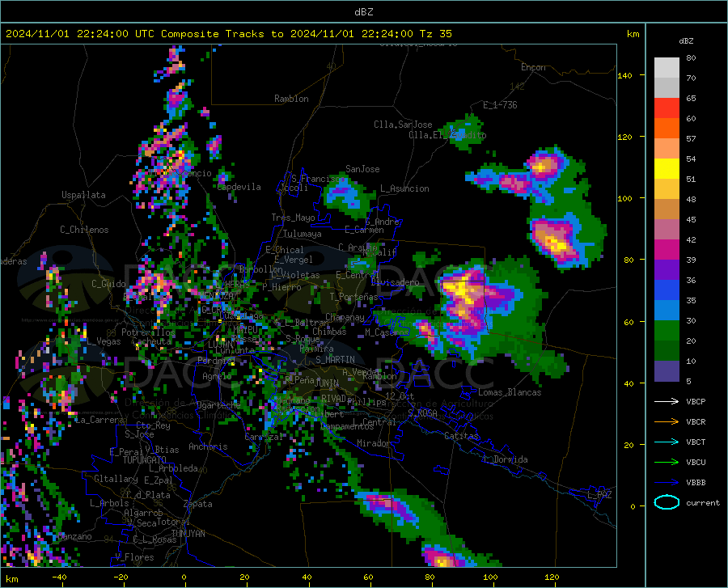Click the cyan 'current' ellipse legend icon
Image resolution: width=728 pixels, height=588 pixels.
667,502
